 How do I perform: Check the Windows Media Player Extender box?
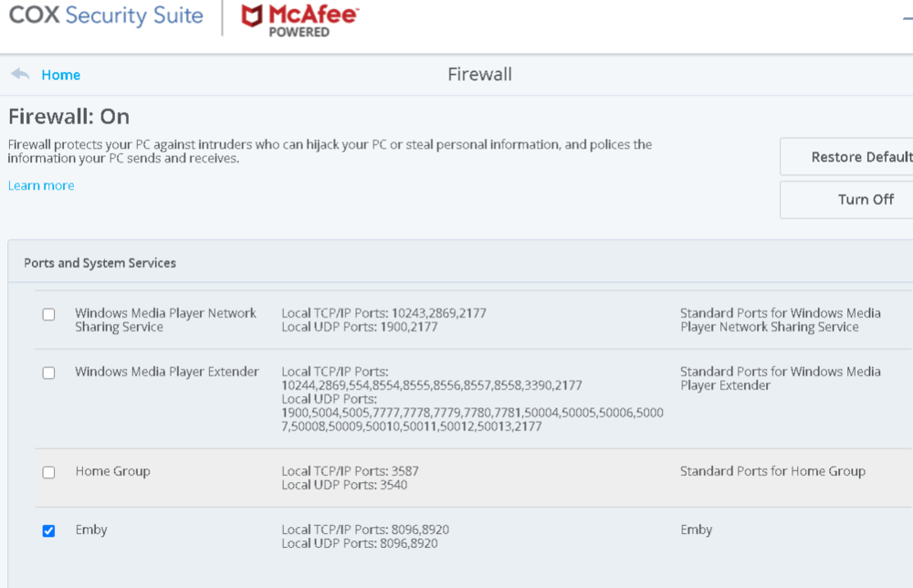(x=48, y=373)
